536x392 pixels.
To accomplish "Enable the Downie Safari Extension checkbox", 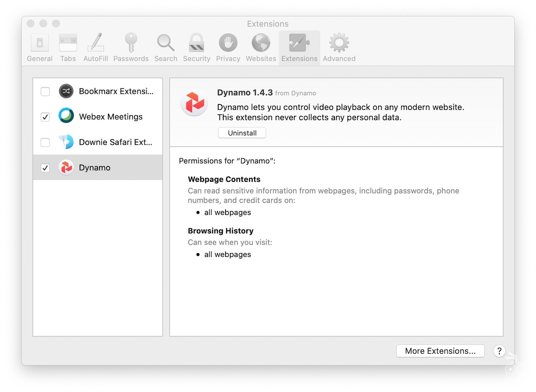I will click(x=45, y=142).
